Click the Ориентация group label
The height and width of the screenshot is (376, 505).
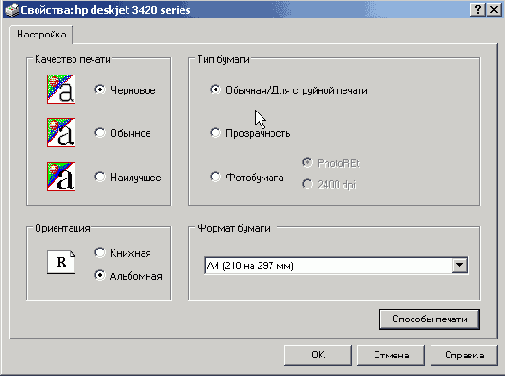63,228
